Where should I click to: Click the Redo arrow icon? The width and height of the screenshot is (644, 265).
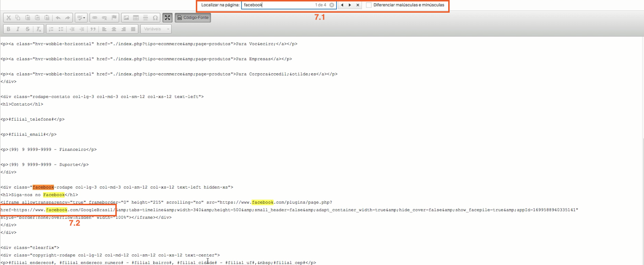[x=67, y=18]
